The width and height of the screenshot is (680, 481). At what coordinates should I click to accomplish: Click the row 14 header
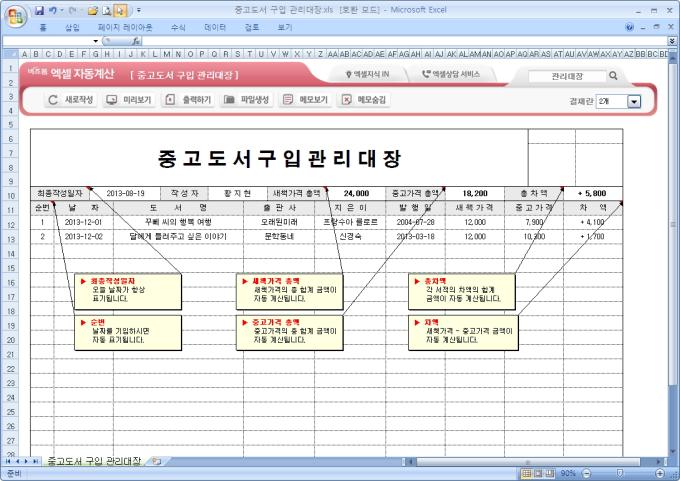(10, 254)
